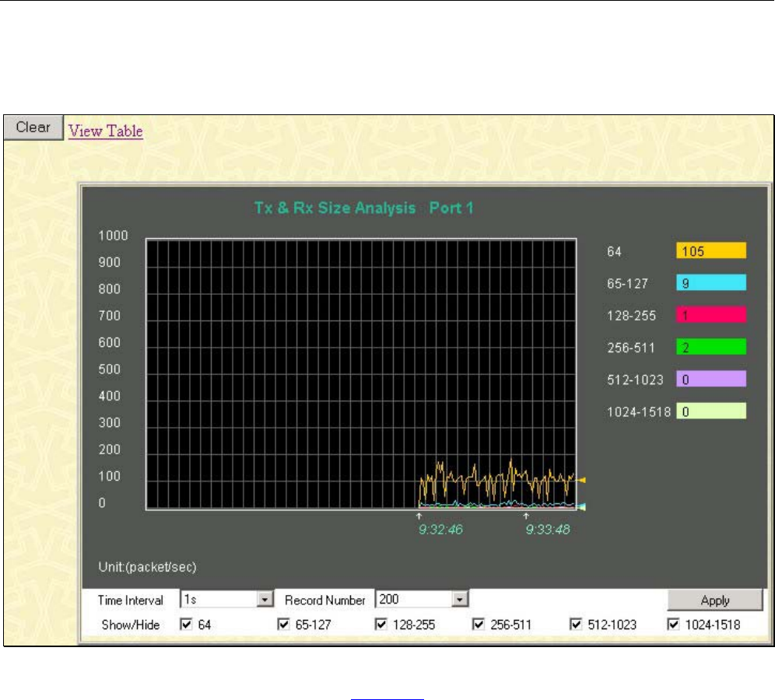Uncheck the 1024-1518 checkbox
775x700 pixels.
pyautogui.click(x=673, y=625)
